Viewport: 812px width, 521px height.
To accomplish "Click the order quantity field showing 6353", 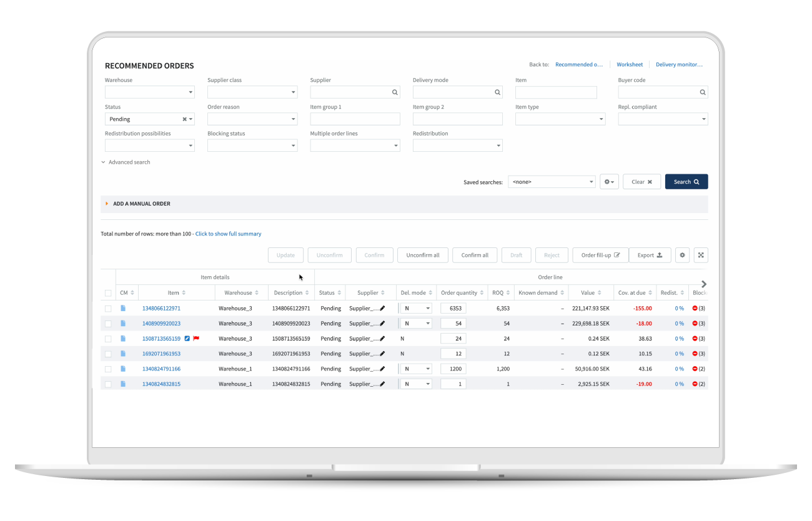I will click(453, 308).
